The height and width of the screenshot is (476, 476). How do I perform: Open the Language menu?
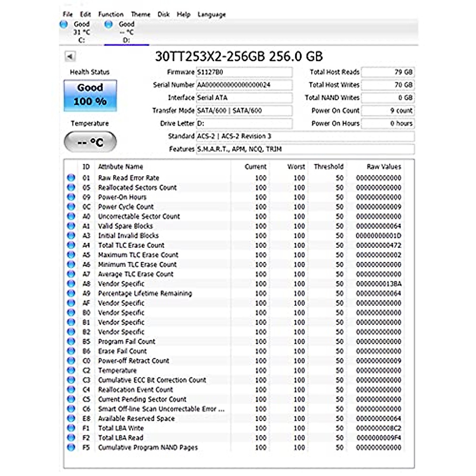coord(211,14)
